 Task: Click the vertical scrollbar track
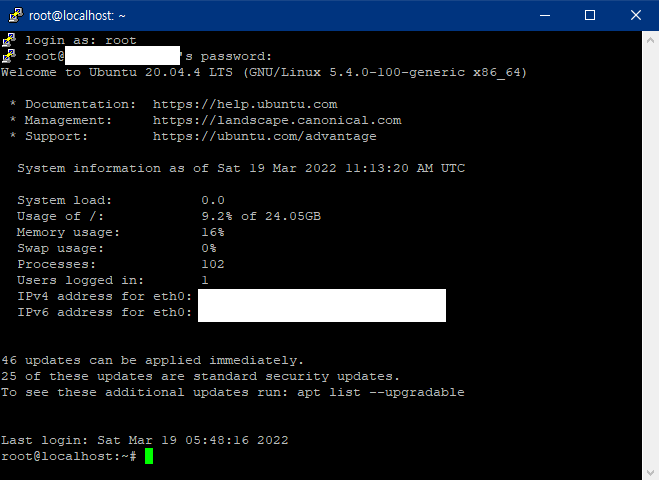(x=650, y=256)
